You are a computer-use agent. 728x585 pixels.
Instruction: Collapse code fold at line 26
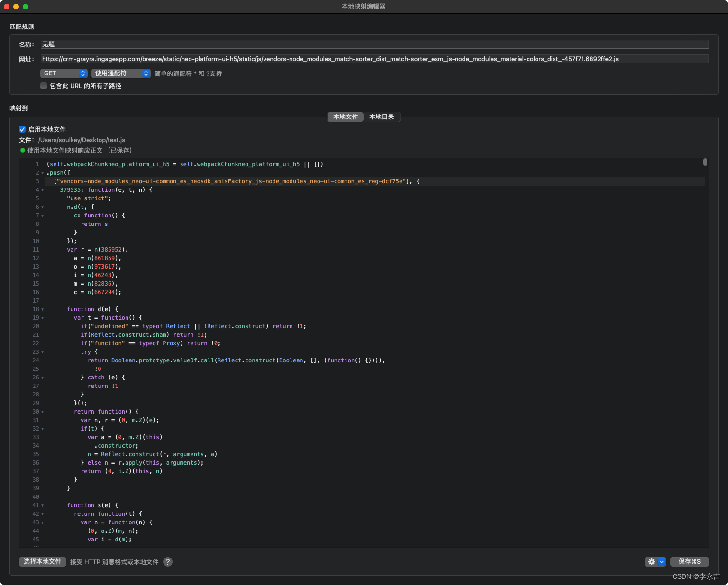point(43,378)
